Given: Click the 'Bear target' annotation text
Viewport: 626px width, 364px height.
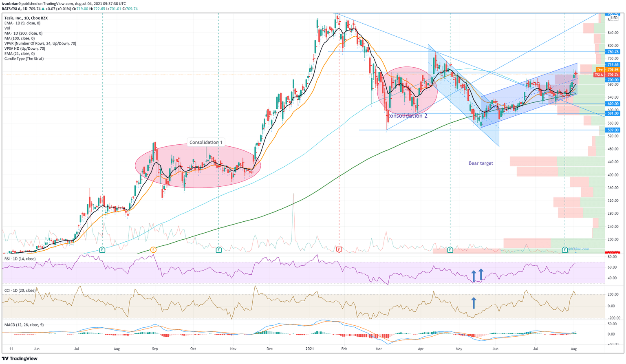Looking at the screenshot, I should pos(481,163).
